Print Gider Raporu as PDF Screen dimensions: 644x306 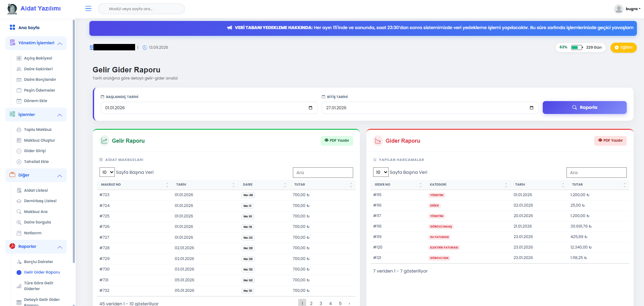click(610, 141)
